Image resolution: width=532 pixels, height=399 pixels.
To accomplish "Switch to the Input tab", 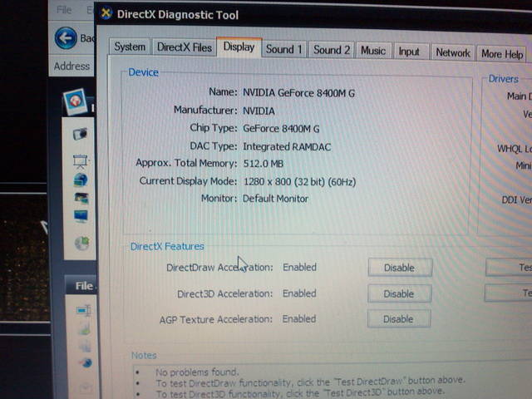I will pyautogui.click(x=409, y=52).
